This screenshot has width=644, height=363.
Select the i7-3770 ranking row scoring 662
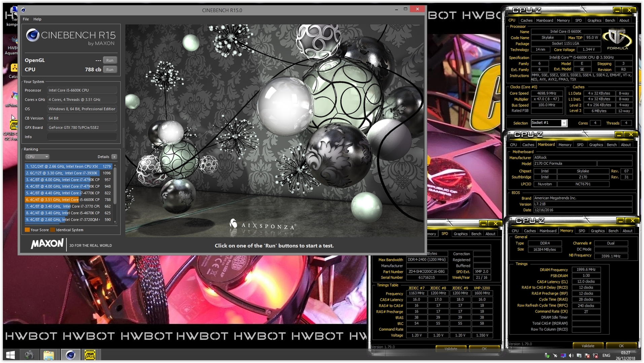coord(68,206)
